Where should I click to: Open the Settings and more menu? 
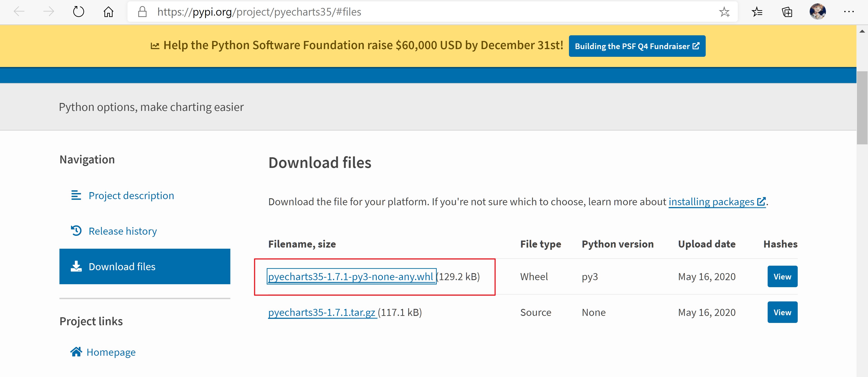[x=849, y=12]
